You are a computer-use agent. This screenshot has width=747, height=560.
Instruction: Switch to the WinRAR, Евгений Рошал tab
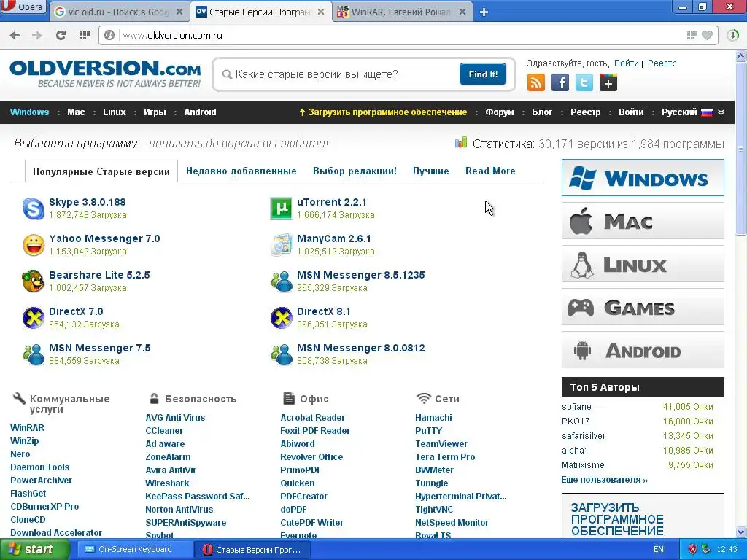[x=402, y=12]
